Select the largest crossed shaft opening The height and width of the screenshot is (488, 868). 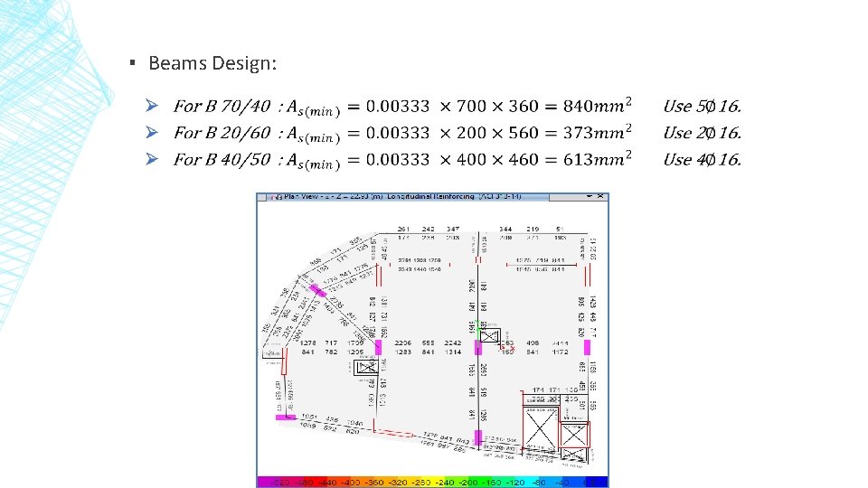[x=541, y=427]
